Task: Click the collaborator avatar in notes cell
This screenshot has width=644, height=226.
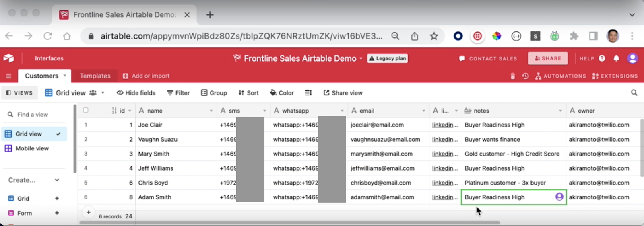Action: point(559,197)
